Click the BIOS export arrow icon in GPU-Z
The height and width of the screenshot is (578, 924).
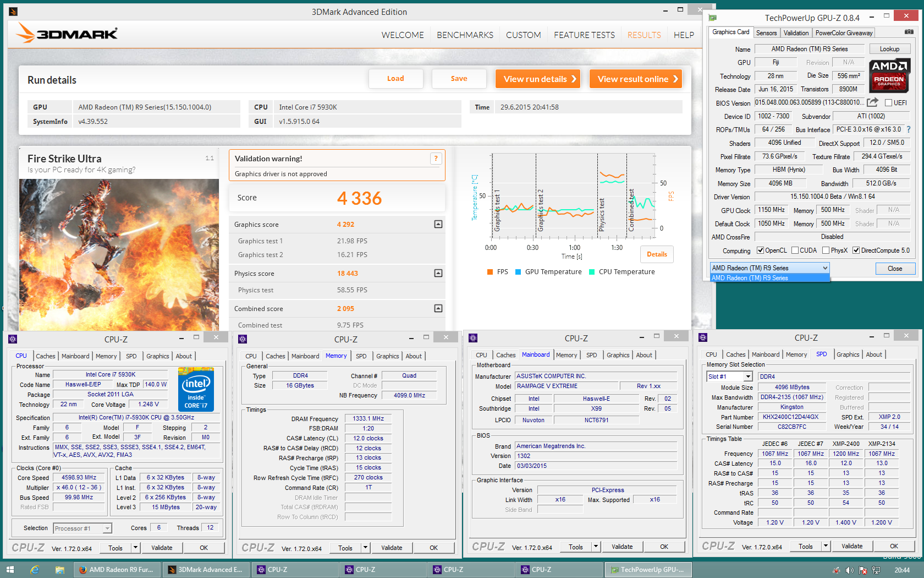(872, 102)
